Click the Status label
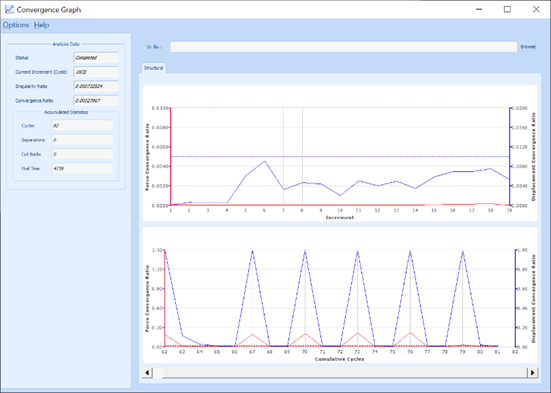The width and height of the screenshot is (551, 393). (22, 58)
